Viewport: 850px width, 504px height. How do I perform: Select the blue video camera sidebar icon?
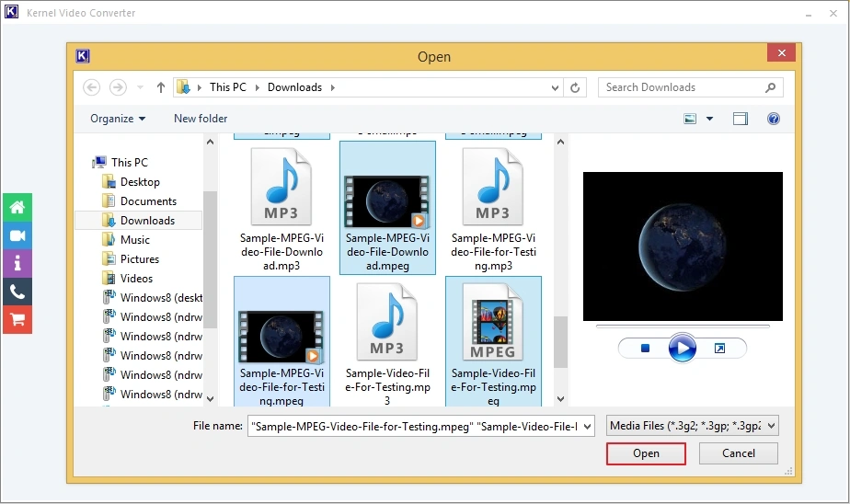(x=17, y=235)
